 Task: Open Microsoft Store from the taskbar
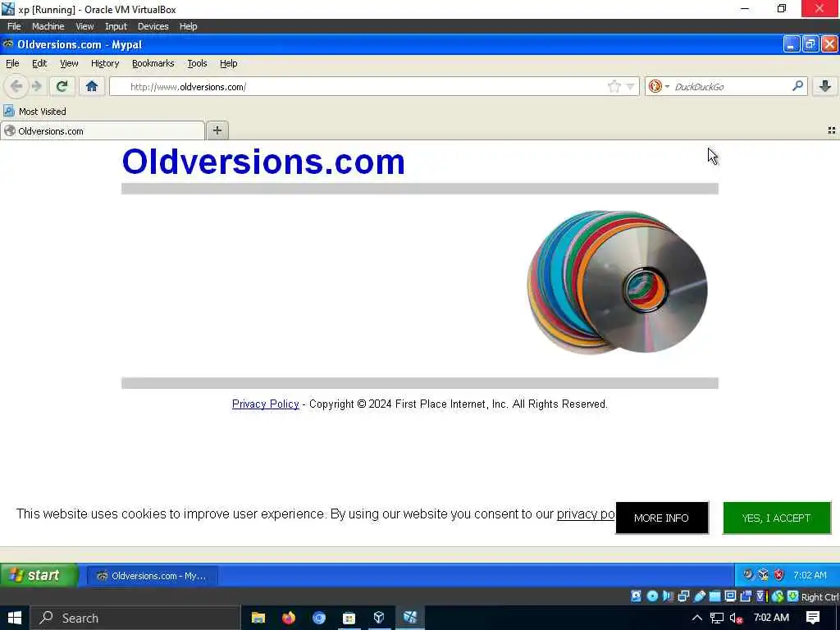349,618
